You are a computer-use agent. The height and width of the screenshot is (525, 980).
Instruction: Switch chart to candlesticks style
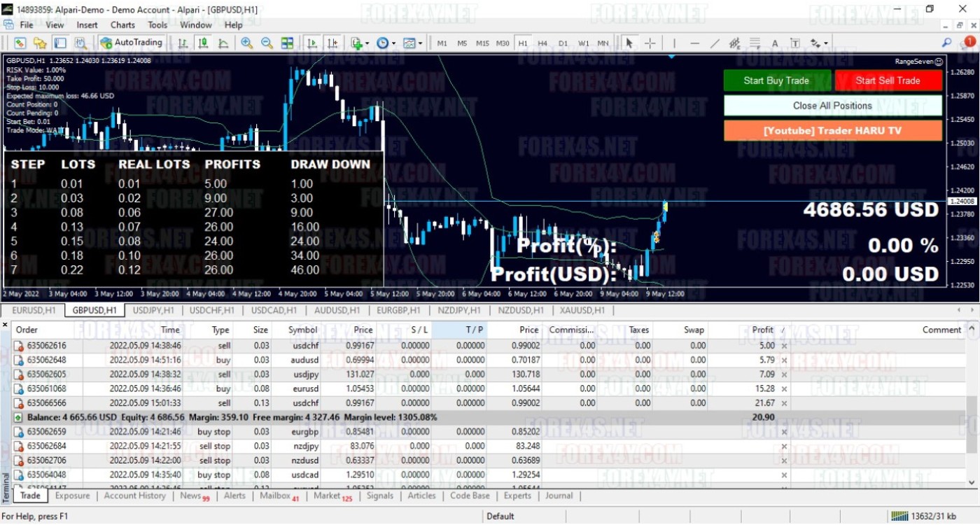(203, 43)
